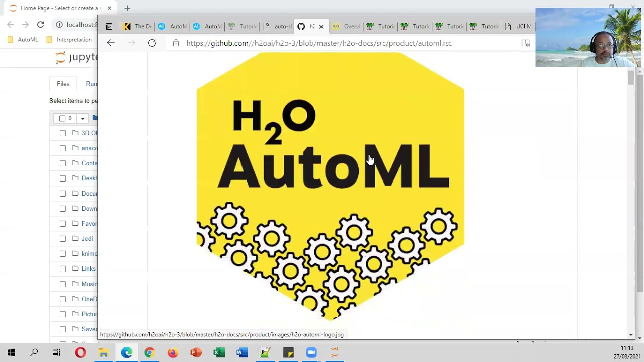Check the 'Favor' folder checkbox
Screen dimensions: 644x362
tap(63, 224)
